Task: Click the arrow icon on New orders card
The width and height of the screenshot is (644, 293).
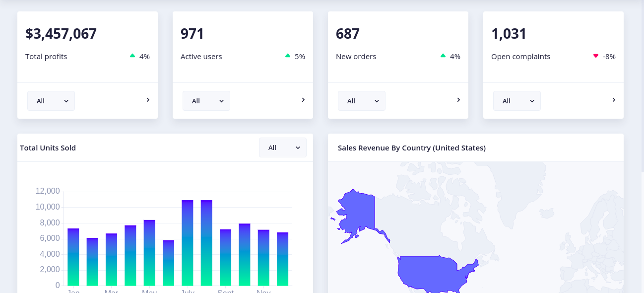Action: click(458, 100)
